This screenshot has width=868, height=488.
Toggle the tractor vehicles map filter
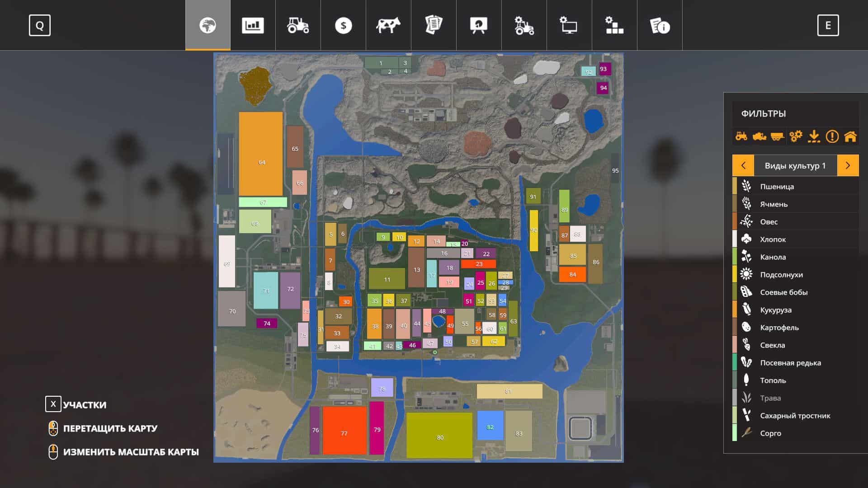[741, 136]
